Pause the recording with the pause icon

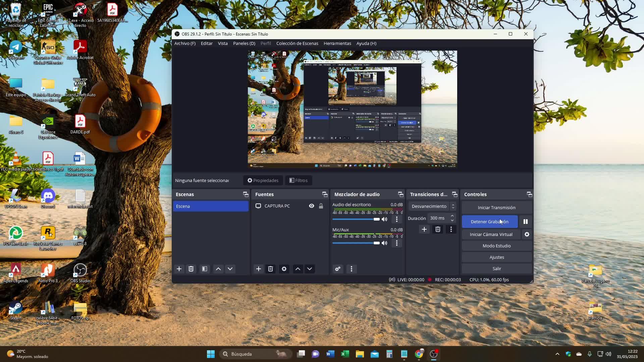tap(525, 222)
